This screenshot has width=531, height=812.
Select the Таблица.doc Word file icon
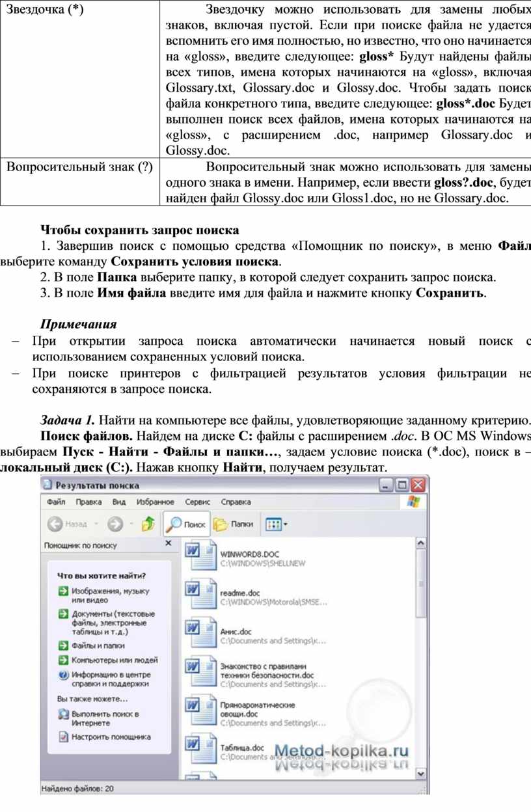tap(200, 750)
